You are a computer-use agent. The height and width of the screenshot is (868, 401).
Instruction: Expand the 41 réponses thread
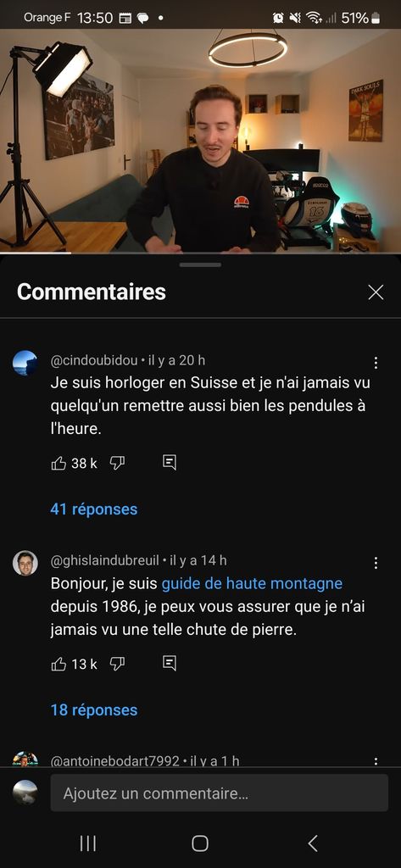(x=93, y=509)
